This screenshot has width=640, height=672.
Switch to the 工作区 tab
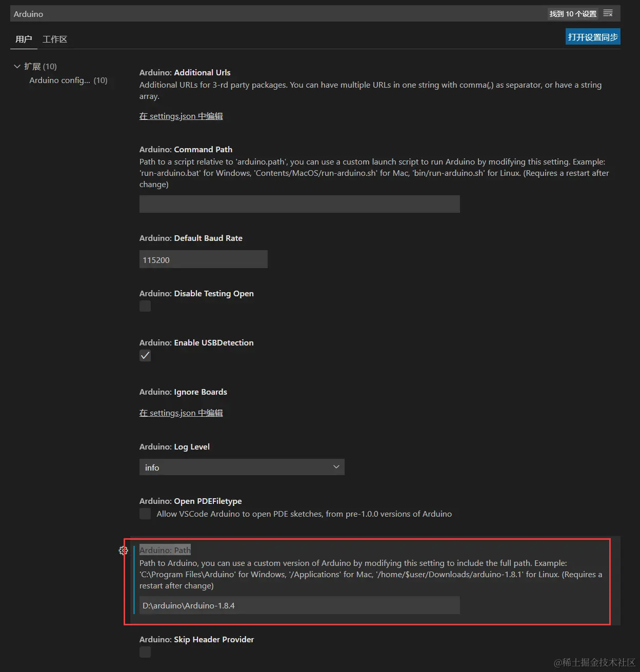(55, 39)
